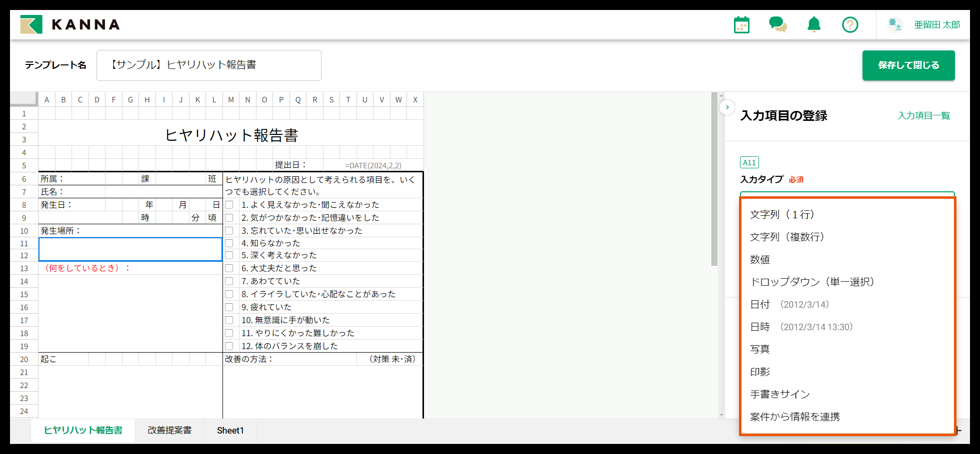Open the help question mark icon

pyautogui.click(x=850, y=24)
